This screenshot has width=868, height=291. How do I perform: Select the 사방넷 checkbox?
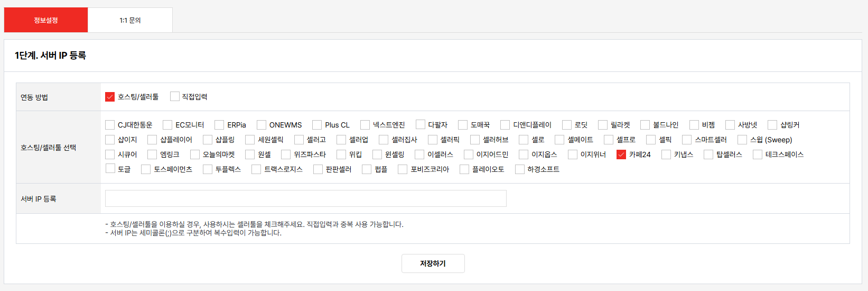[730, 125]
